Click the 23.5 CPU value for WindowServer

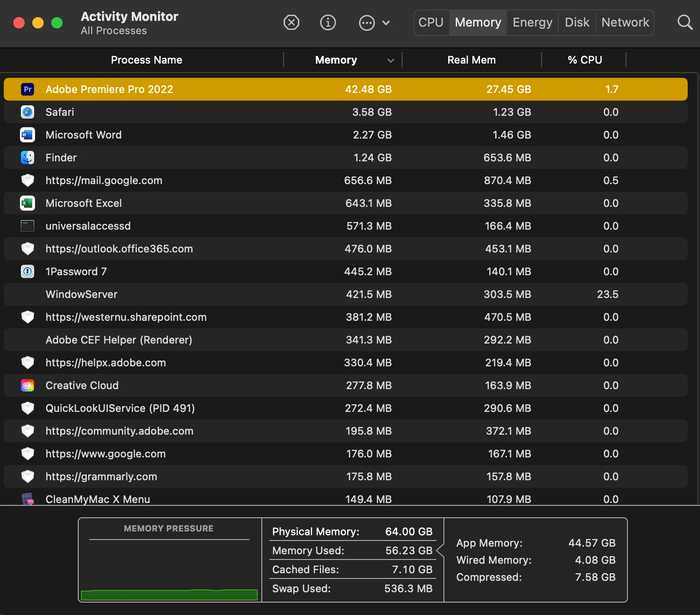608,294
